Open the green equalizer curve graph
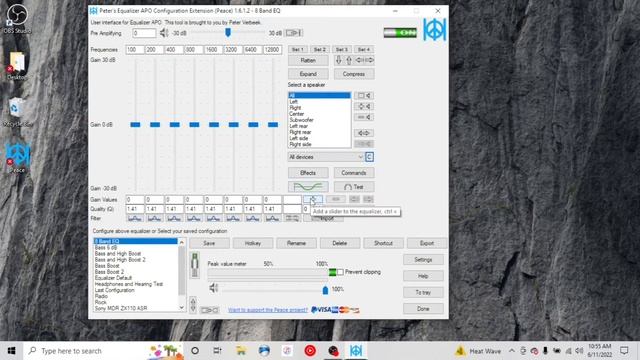This screenshot has height=360, width=640. point(308,187)
